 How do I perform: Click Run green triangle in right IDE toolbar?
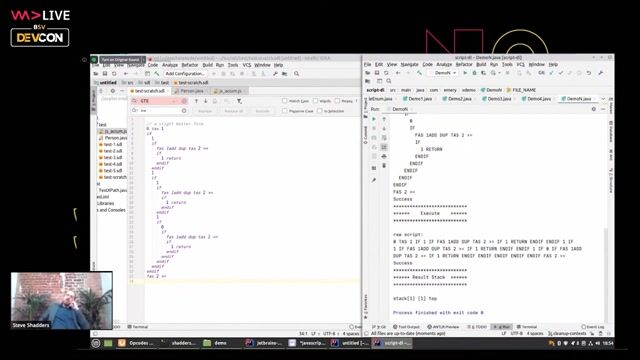pyautogui.click(x=464, y=73)
